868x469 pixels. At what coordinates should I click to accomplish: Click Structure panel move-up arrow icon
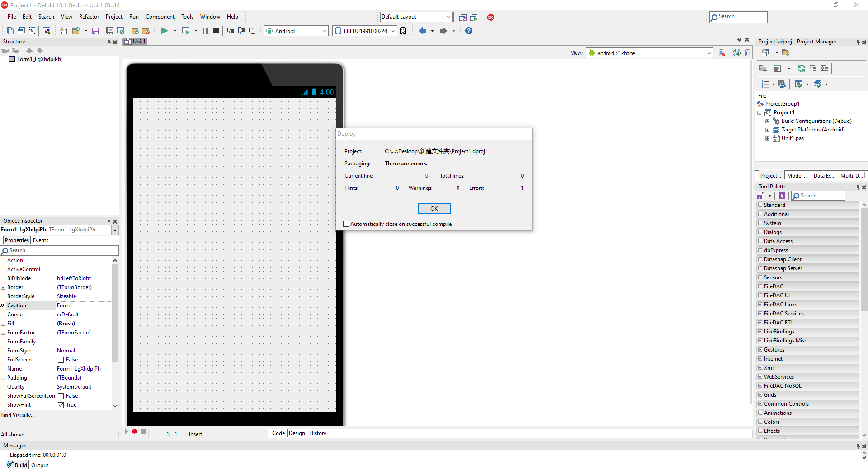(29, 51)
